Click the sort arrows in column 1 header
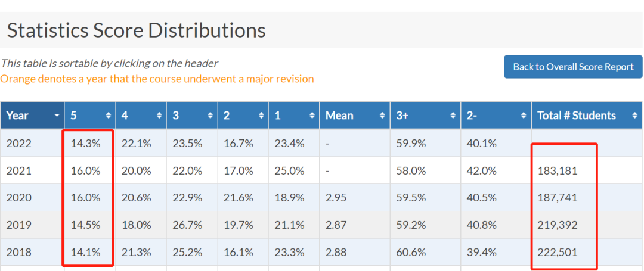This screenshot has width=644, height=271. pyautogui.click(x=312, y=116)
